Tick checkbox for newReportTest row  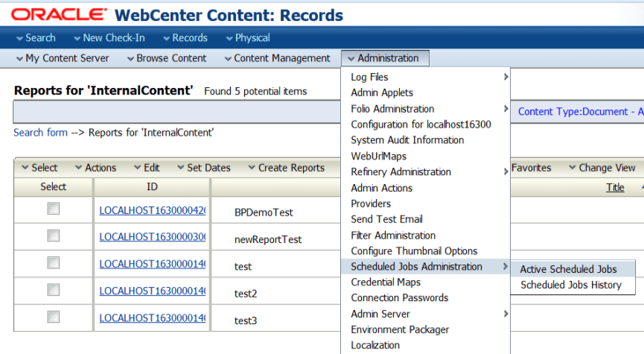53,236
